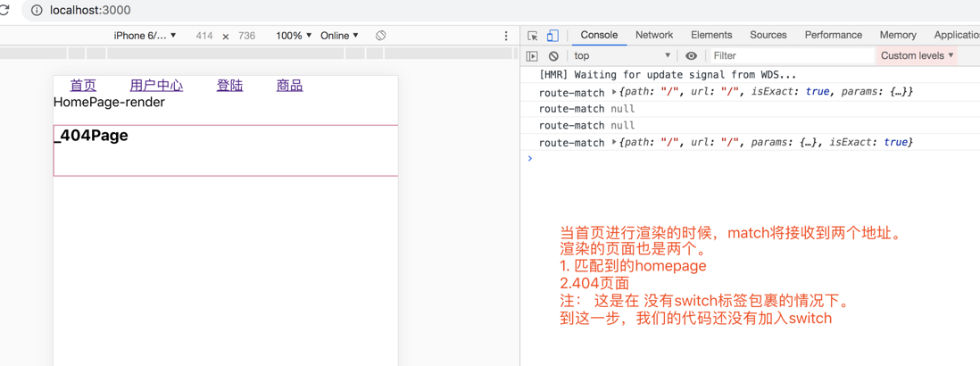Click the 登陆 link
Screen dimensions: 980x366
click(230, 86)
